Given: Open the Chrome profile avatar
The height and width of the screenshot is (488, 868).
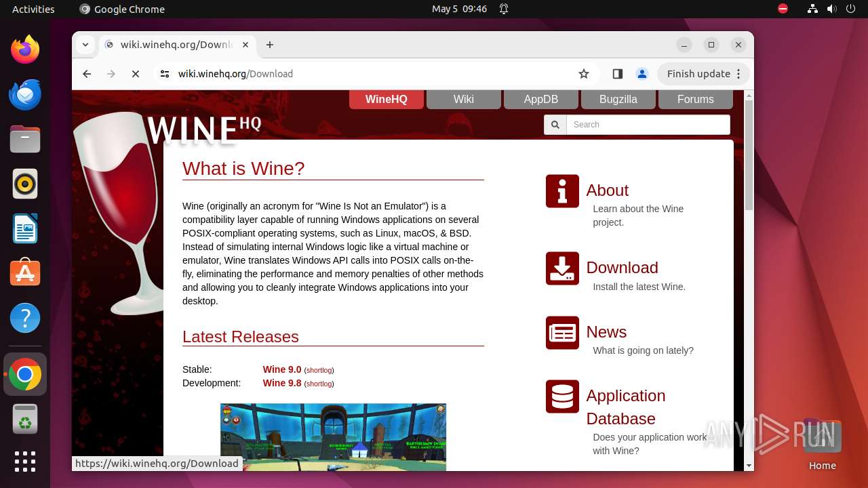Looking at the screenshot, I should tap(642, 74).
